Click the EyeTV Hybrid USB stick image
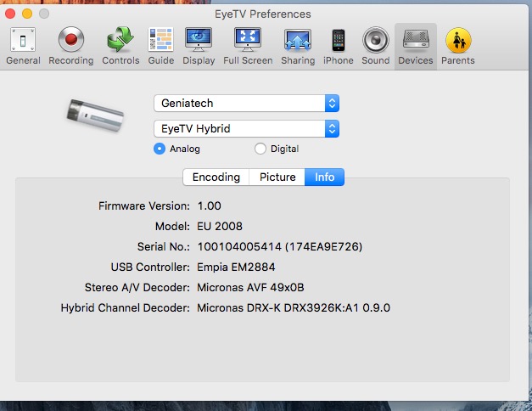532x411 pixels. point(95,115)
